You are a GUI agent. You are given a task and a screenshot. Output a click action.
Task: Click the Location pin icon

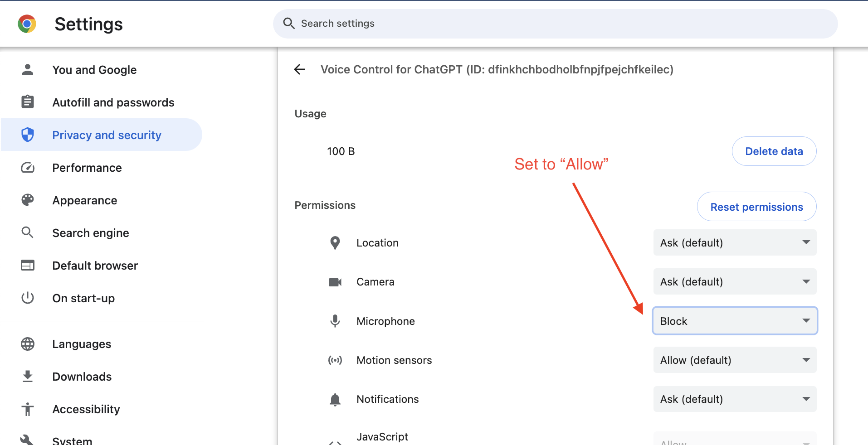(335, 243)
